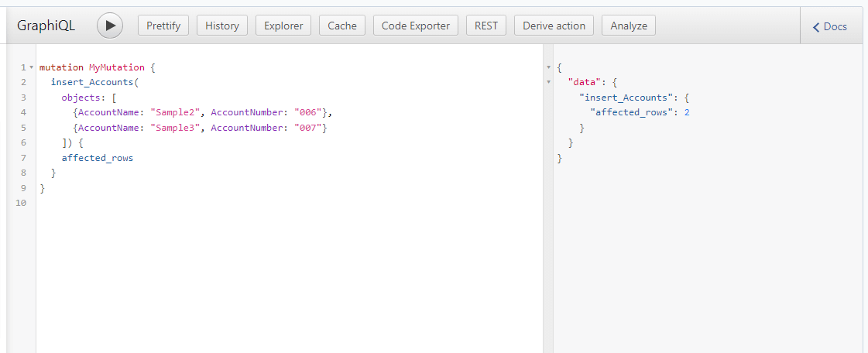Run the mutation with the play button

[110, 26]
